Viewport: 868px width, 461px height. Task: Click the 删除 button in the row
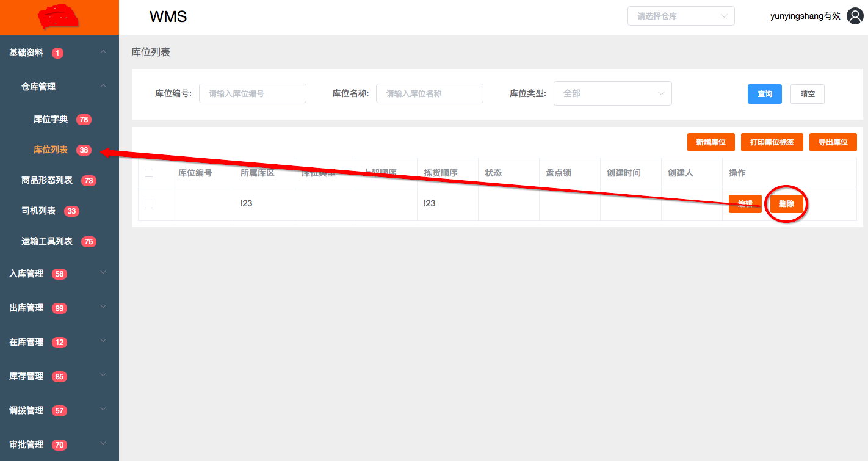(x=787, y=204)
